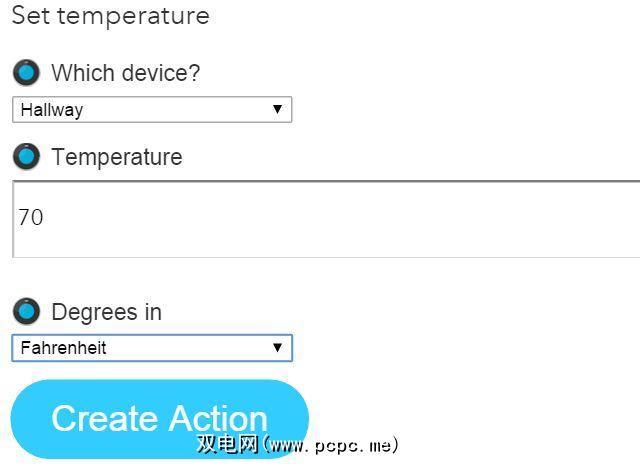The image size is (640, 468).
Task: Click the value 70 in the temperature box
Action: (31, 217)
